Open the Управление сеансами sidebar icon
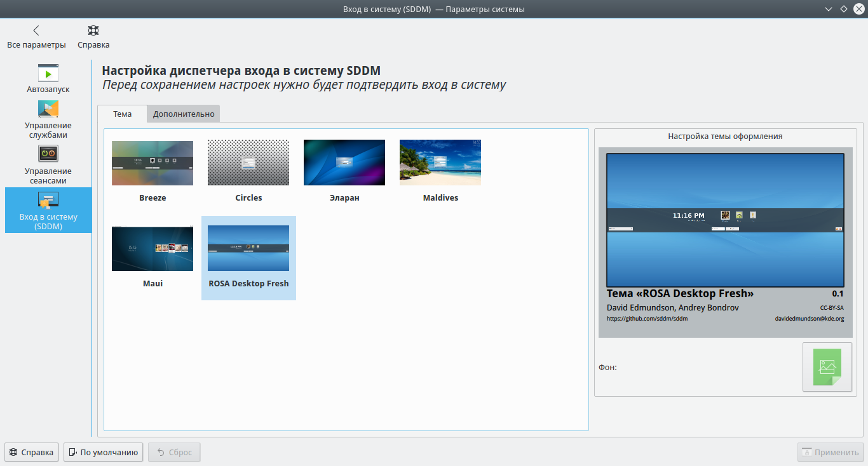This screenshot has width=868, height=466. pyautogui.click(x=48, y=154)
